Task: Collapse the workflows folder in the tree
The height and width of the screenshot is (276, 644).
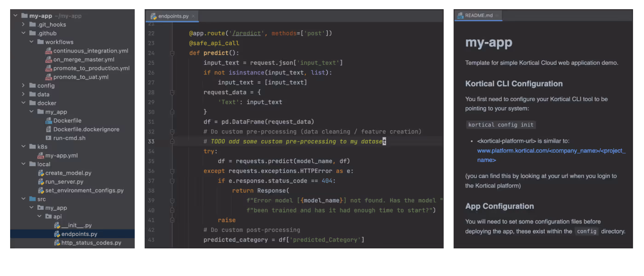Action: click(x=31, y=41)
